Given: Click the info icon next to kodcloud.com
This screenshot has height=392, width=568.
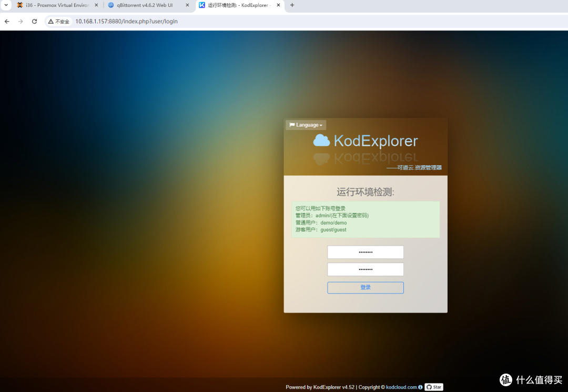Looking at the screenshot, I should tap(420, 387).
